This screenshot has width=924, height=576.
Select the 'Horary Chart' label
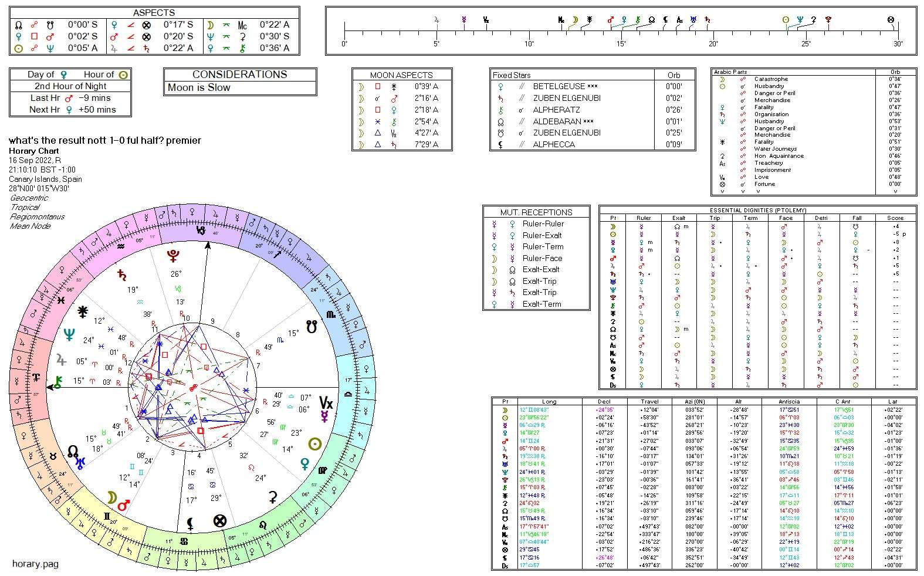coord(34,151)
